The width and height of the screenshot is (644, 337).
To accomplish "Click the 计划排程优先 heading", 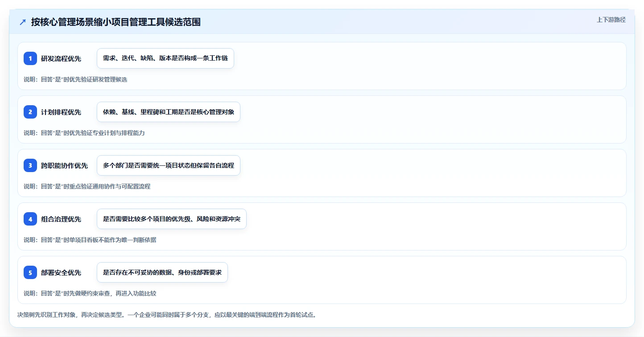I will [x=61, y=112].
